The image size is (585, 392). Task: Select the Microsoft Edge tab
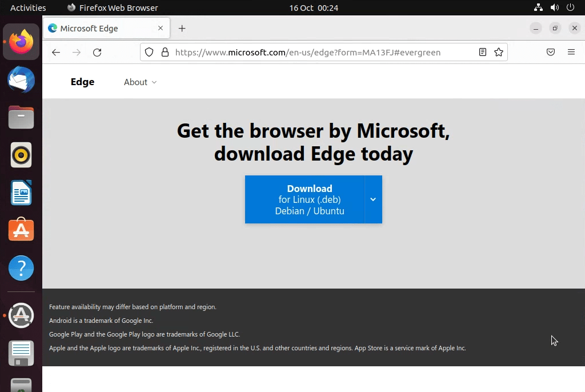[97, 29]
